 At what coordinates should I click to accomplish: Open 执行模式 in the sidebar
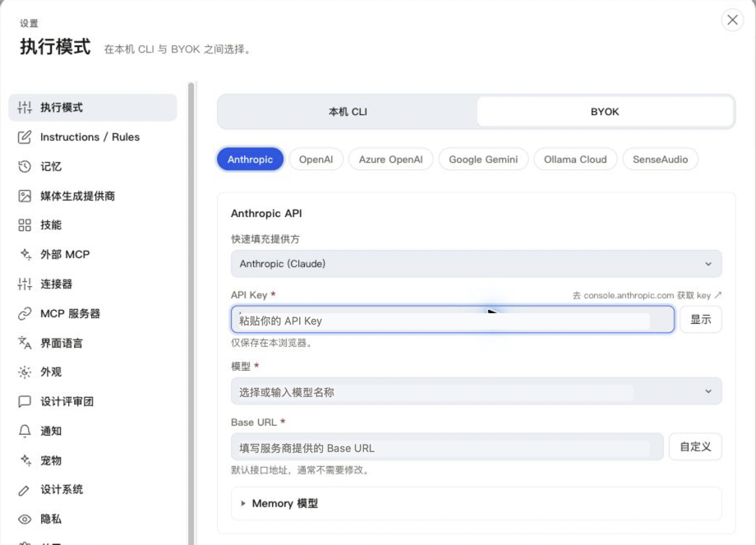click(x=93, y=108)
